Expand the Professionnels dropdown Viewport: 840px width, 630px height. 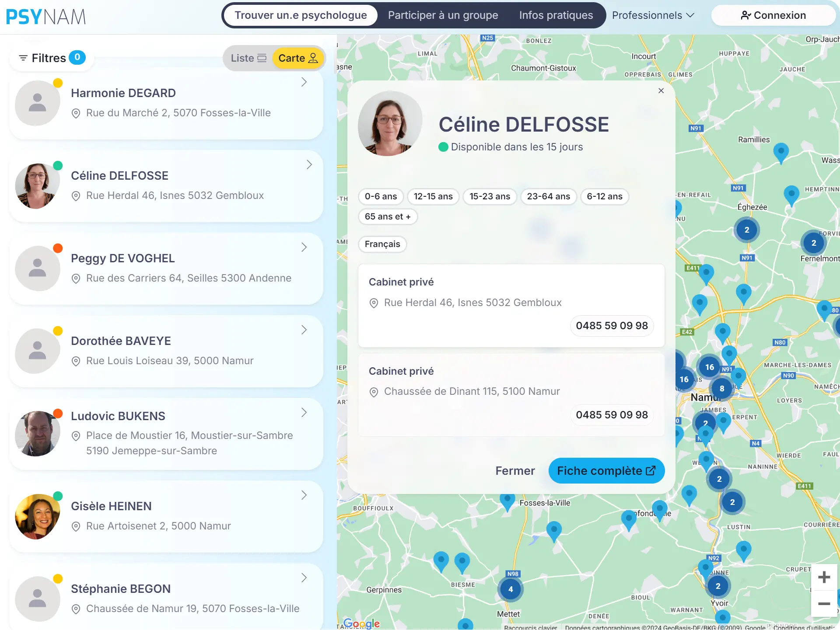(653, 15)
